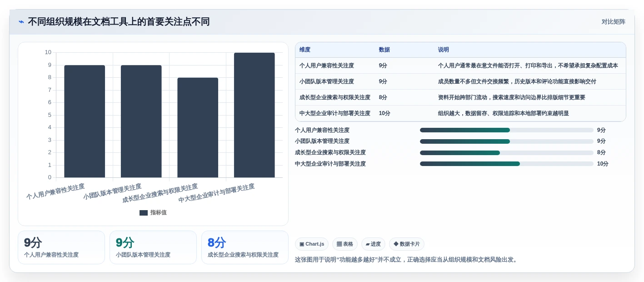Click the 指标值 legend label
The image size is (644, 282).
[159, 213]
